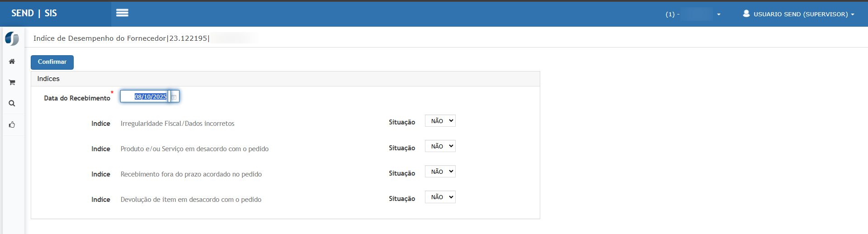The image size is (868, 234).
Task: Go to the Home icon in sidebar
Action: (12, 62)
